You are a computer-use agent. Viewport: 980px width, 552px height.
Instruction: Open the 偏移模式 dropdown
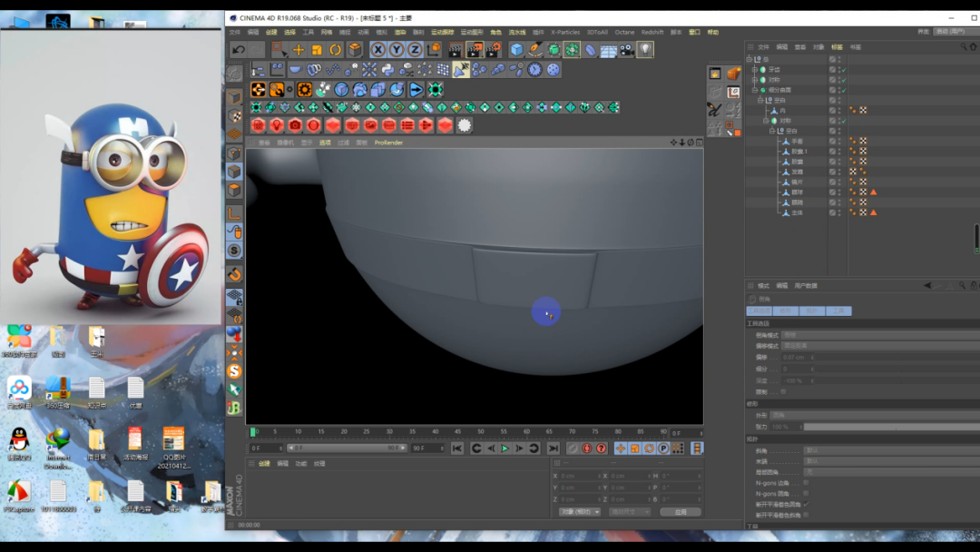(880, 346)
